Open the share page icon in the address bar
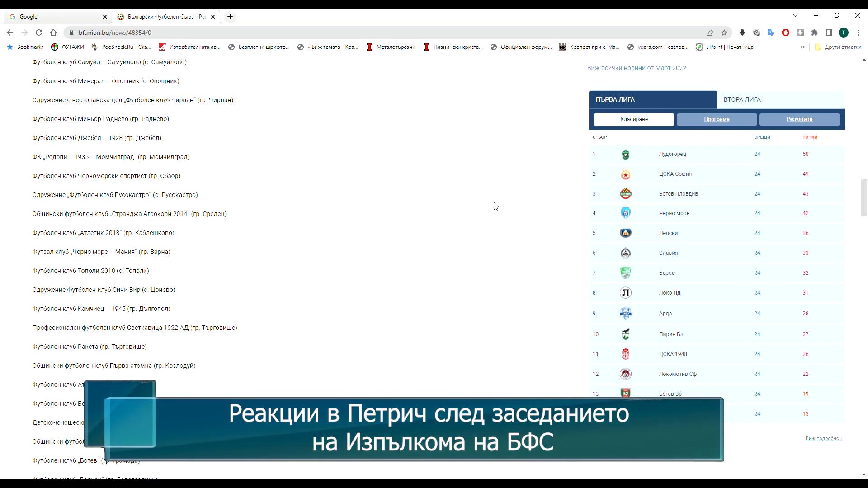868x488 pixels. pos(710,33)
